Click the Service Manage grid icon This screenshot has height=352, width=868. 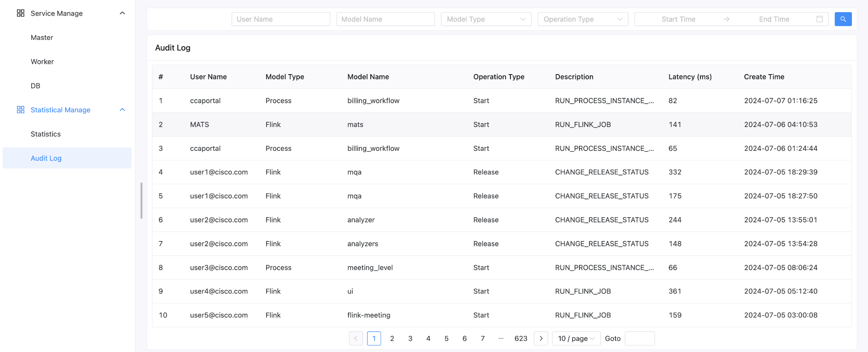tap(20, 13)
